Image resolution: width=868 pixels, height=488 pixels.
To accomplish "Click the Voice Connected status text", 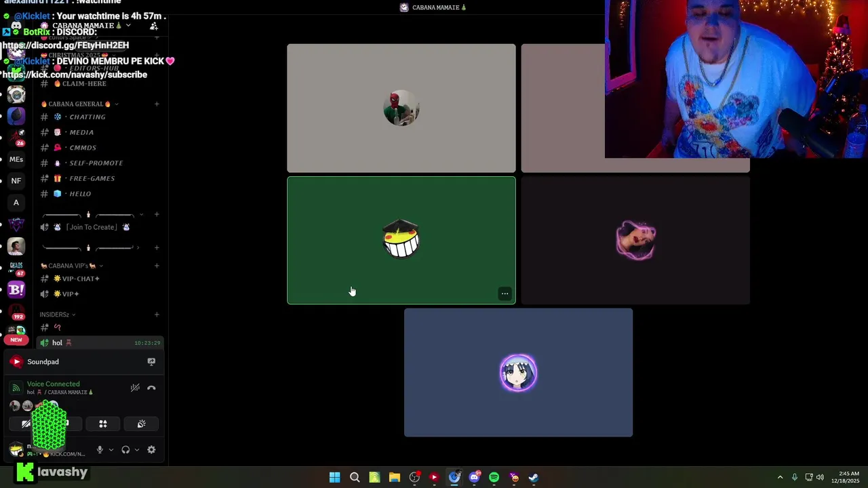I will point(53,384).
